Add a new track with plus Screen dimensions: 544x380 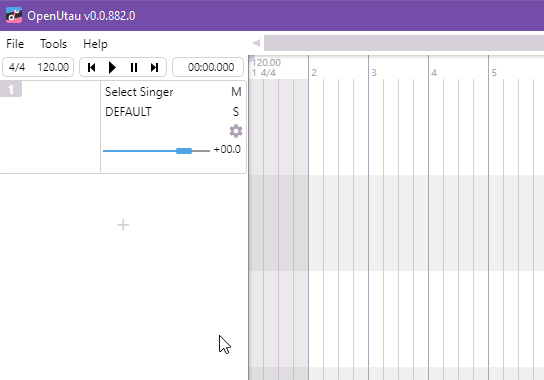pyautogui.click(x=123, y=225)
